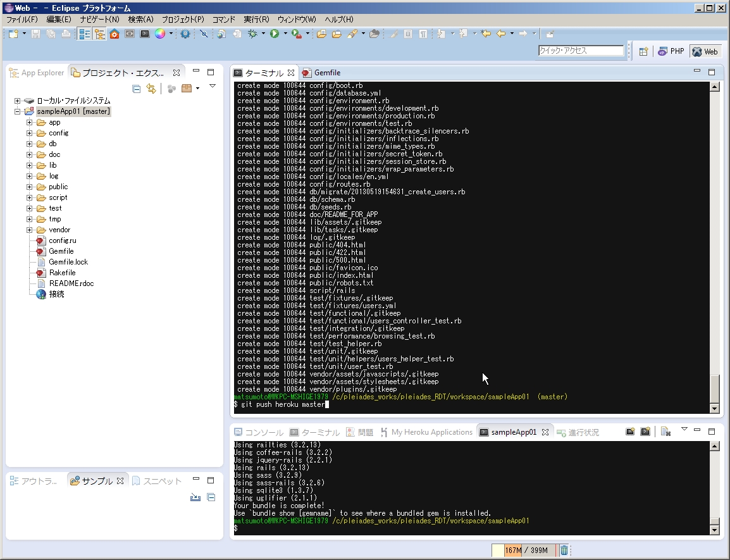Click the Back navigation arrow
Image resolution: width=730 pixels, height=560 pixels.
[501, 34]
